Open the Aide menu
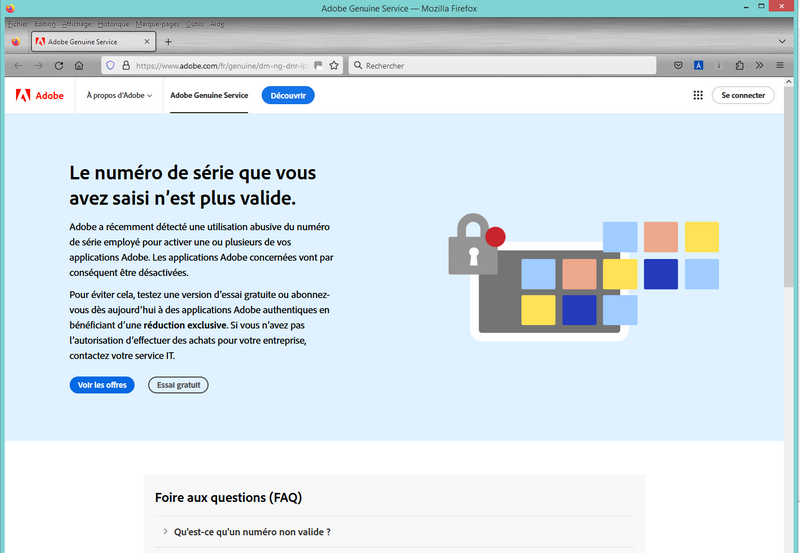This screenshot has height=553, width=800. [x=217, y=24]
